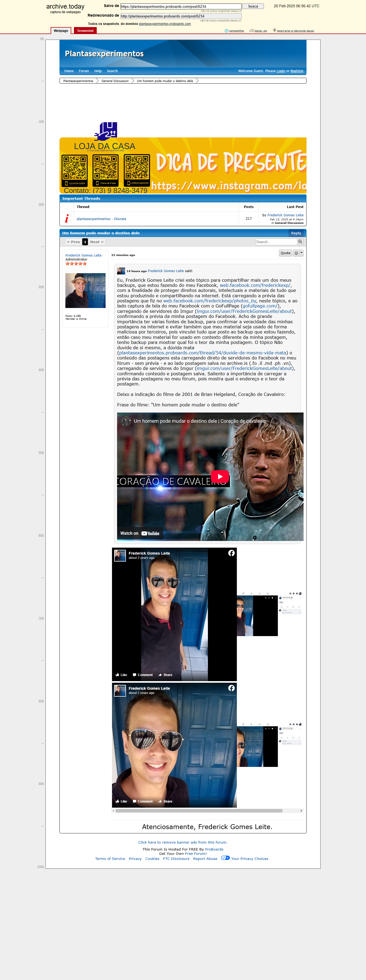Click the Watch on YouTube logo
The width and height of the screenshot is (366, 980).
150,533
